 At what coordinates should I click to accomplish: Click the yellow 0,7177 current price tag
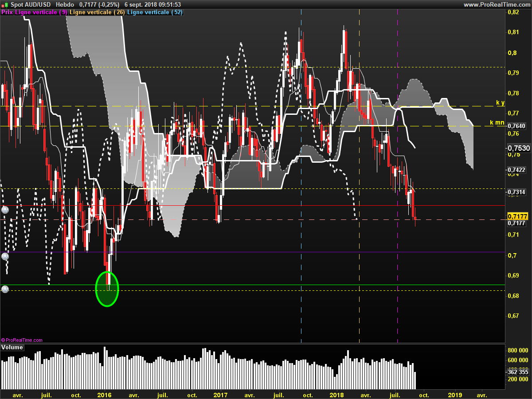[518, 216]
